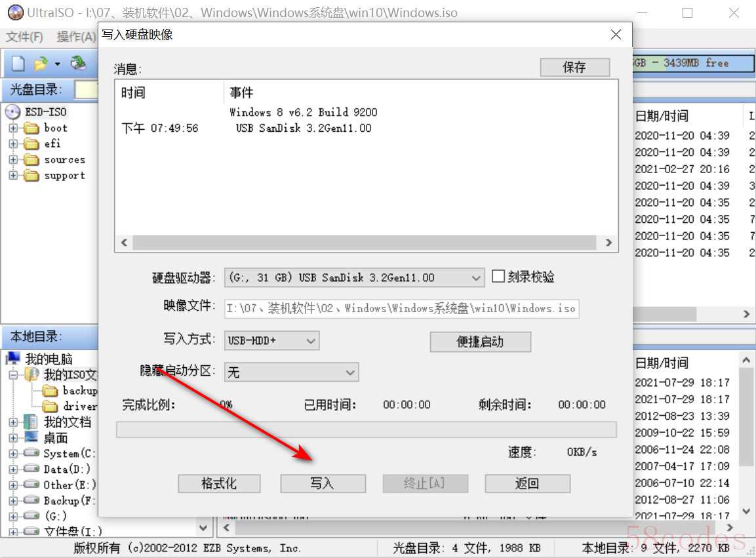
Task: Click the write progress bar
Action: (x=367, y=429)
